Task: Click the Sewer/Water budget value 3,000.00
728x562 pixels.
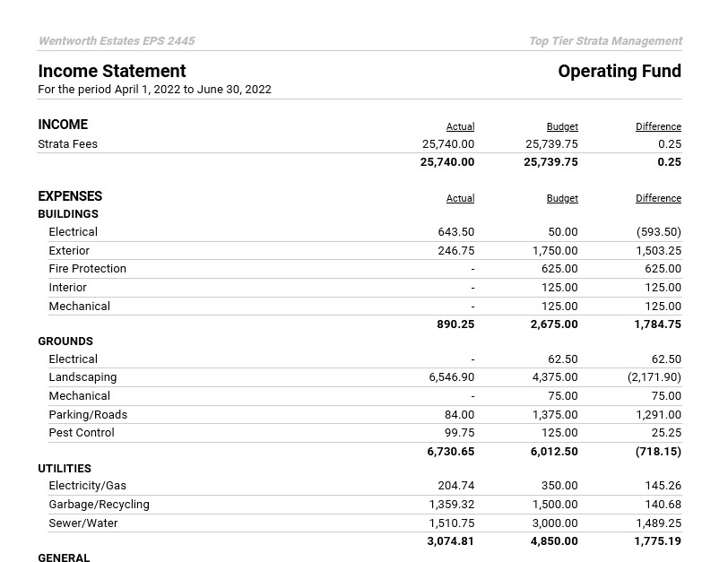Action: 555,523
